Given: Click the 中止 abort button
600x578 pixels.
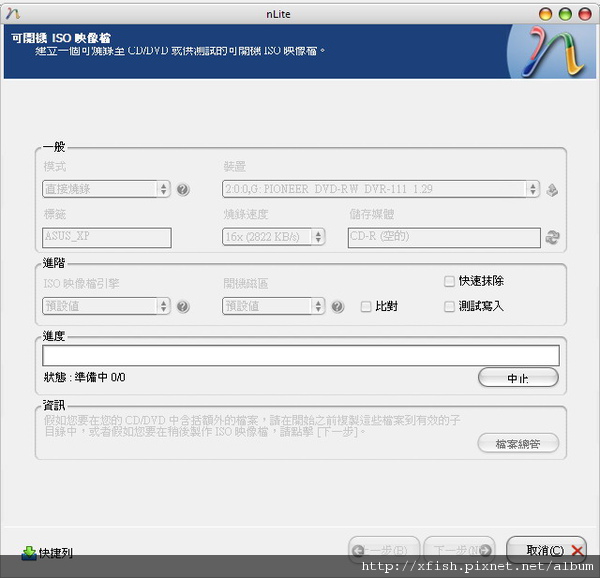Looking at the screenshot, I should pyautogui.click(x=518, y=378).
